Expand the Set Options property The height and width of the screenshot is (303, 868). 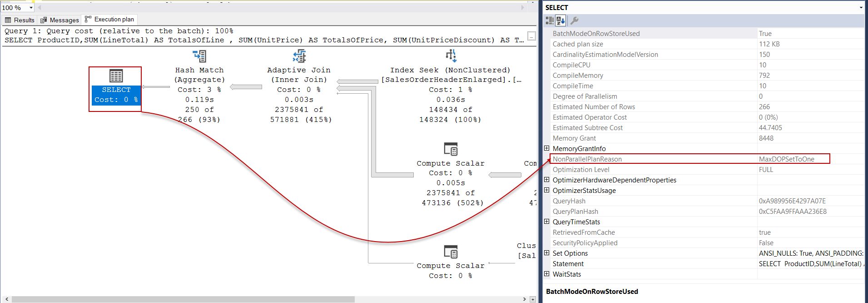(546, 253)
